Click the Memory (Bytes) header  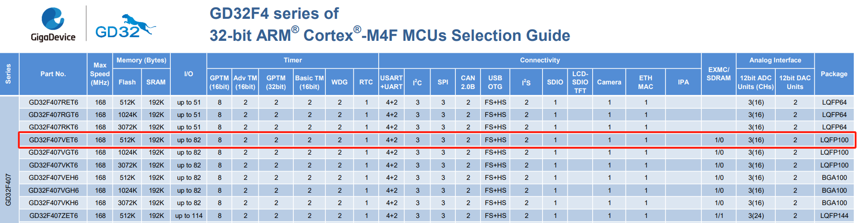141,60
